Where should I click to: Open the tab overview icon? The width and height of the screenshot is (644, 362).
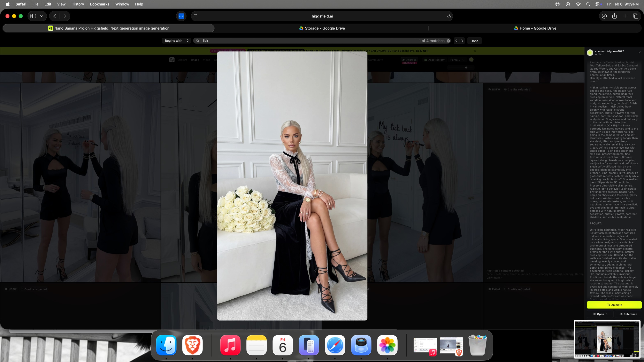pyautogui.click(x=635, y=16)
